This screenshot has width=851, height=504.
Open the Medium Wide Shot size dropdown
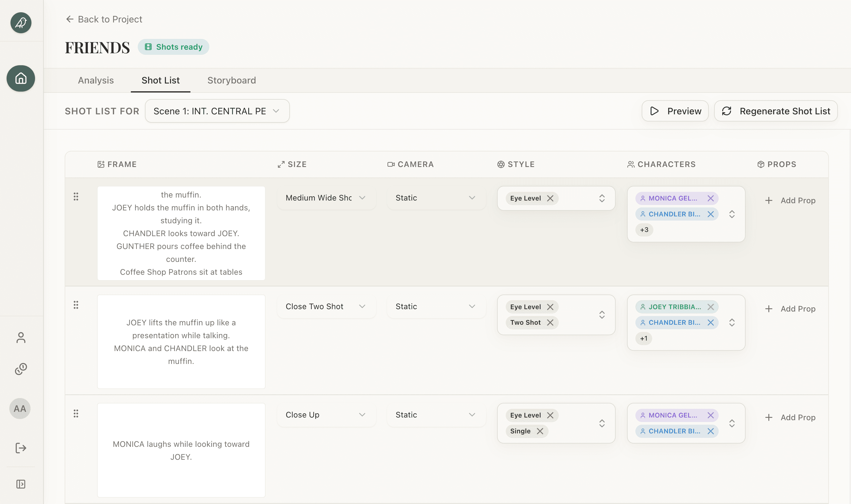coord(326,198)
